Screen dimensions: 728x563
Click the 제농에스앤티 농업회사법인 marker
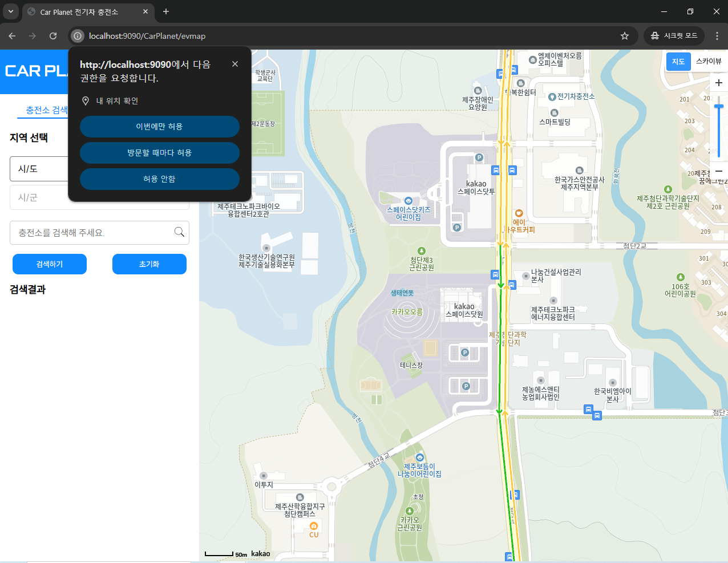(541, 380)
